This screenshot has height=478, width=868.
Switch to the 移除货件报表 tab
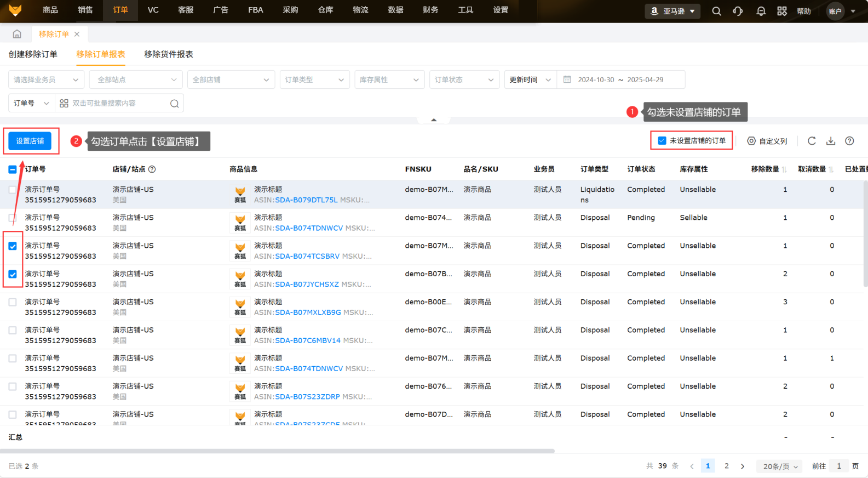[168, 54]
